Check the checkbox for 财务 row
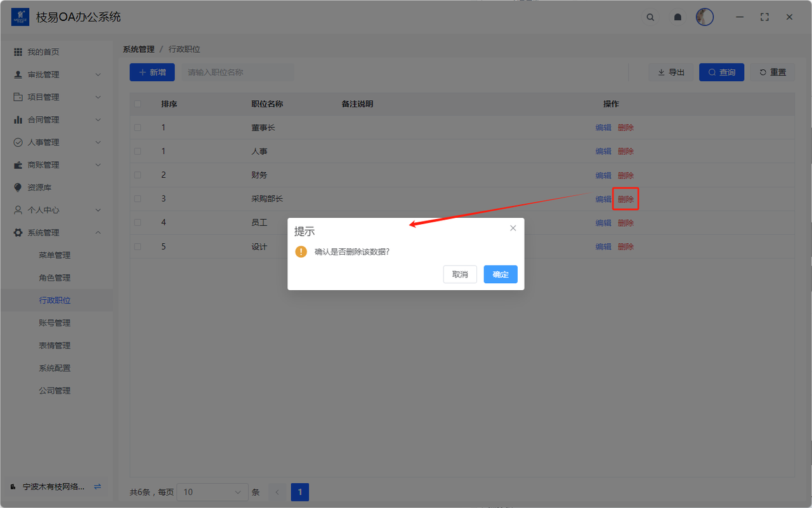Viewport: 812px width, 508px height. (x=138, y=175)
